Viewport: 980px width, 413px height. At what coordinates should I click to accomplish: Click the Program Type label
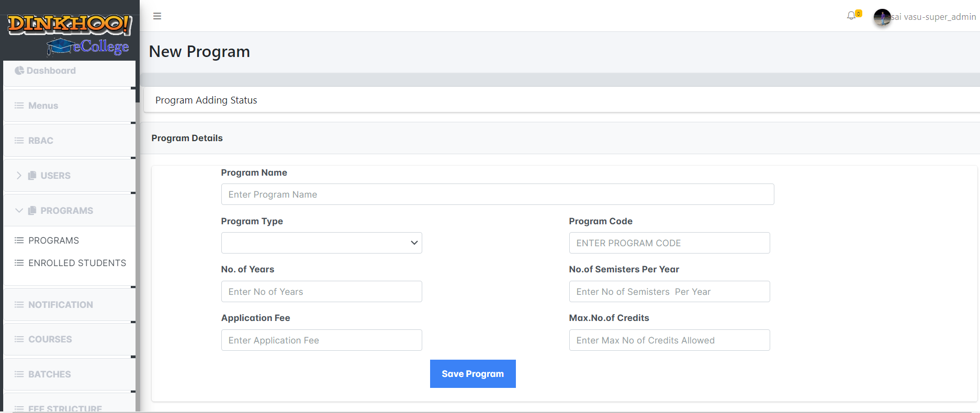tap(252, 221)
